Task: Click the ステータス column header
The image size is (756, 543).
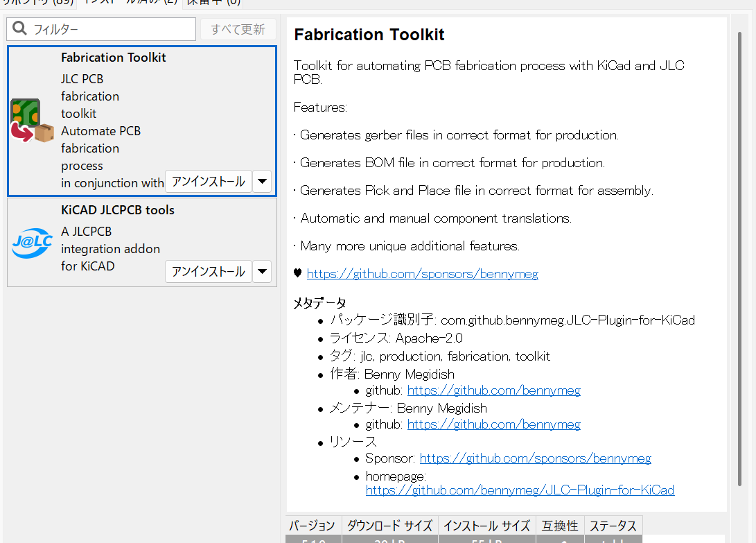Action: [613, 525]
